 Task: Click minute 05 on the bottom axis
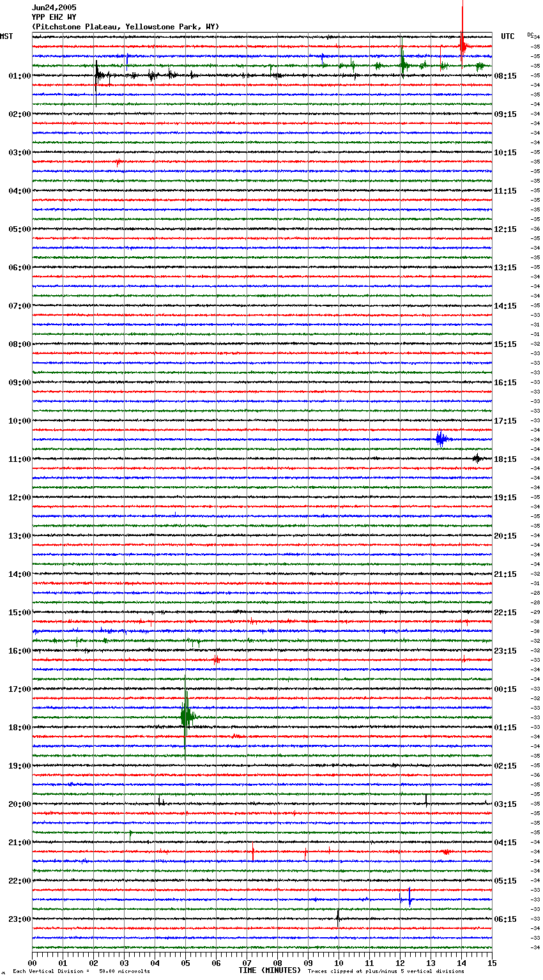pos(185,963)
